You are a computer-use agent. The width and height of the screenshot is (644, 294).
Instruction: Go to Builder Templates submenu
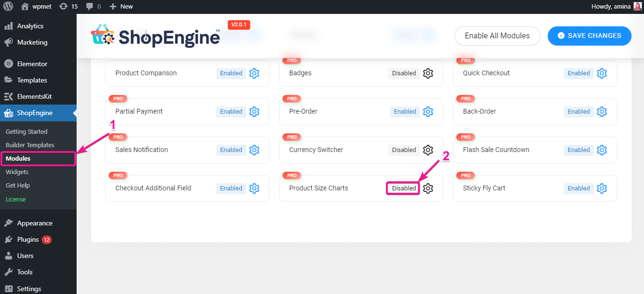click(30, 145)
